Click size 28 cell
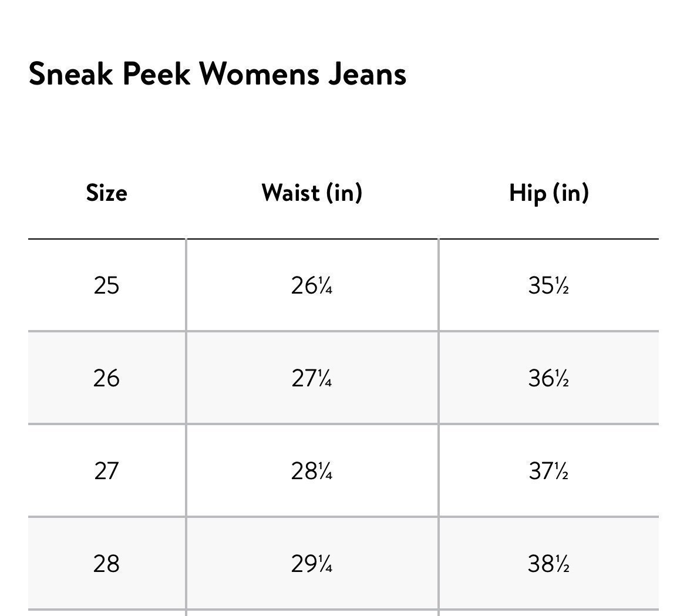This screenshot has height=616, width=687. point(106,564)
